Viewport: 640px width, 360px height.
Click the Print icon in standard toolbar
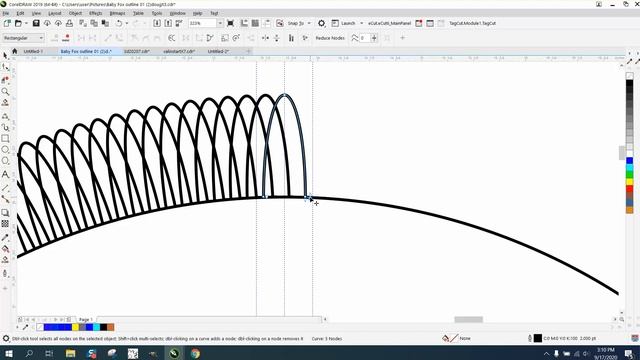69,23
